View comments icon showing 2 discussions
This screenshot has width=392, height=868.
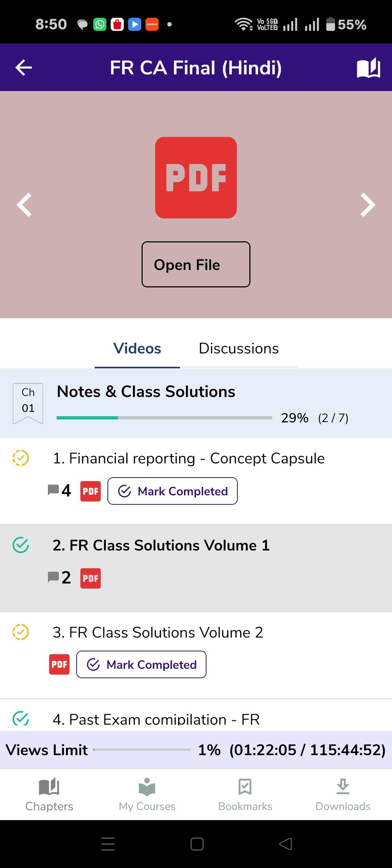60,577
